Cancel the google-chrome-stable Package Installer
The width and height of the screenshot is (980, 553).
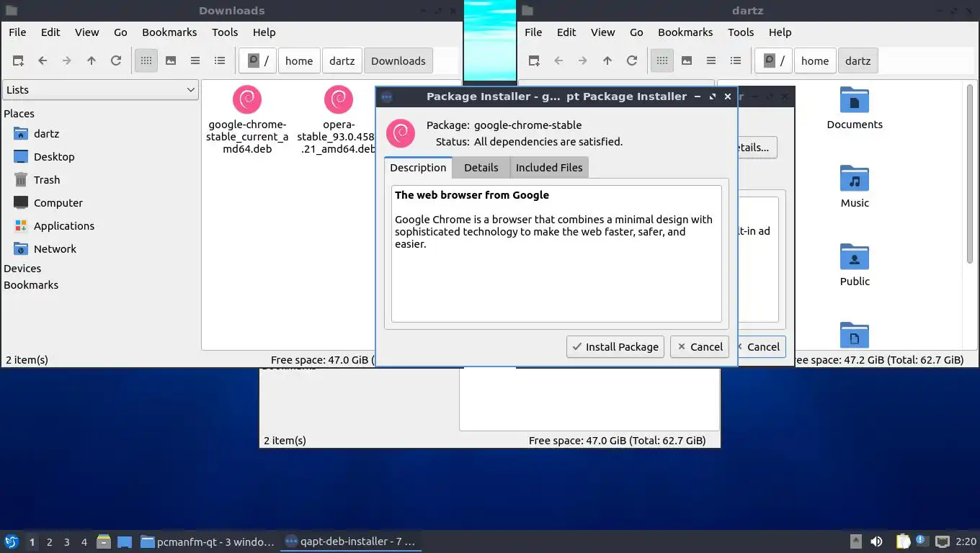click(700, 347)
